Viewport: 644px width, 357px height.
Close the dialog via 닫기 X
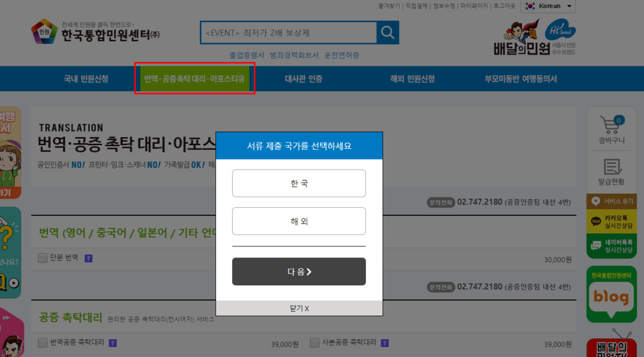point(299,308)
